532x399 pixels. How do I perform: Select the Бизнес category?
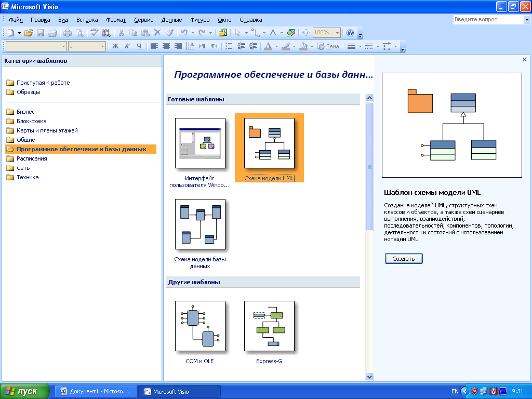click(x=25, y=112)
